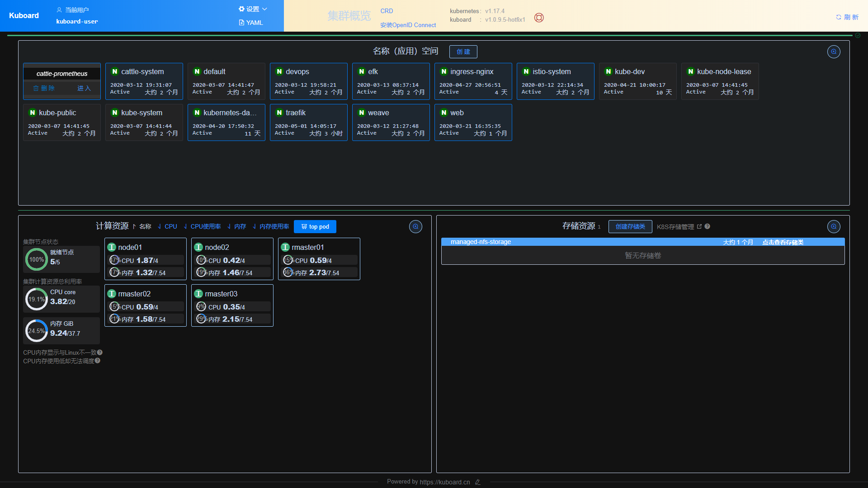Click the footer edit pencil icon
Screen dimensions: 868x488
coord(478,482)
